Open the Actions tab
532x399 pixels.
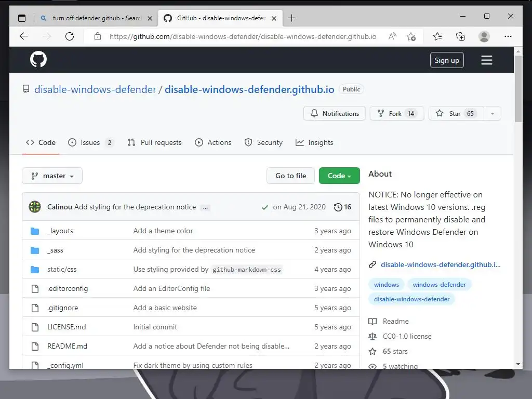pyautogui.click(x=213, y=142)
